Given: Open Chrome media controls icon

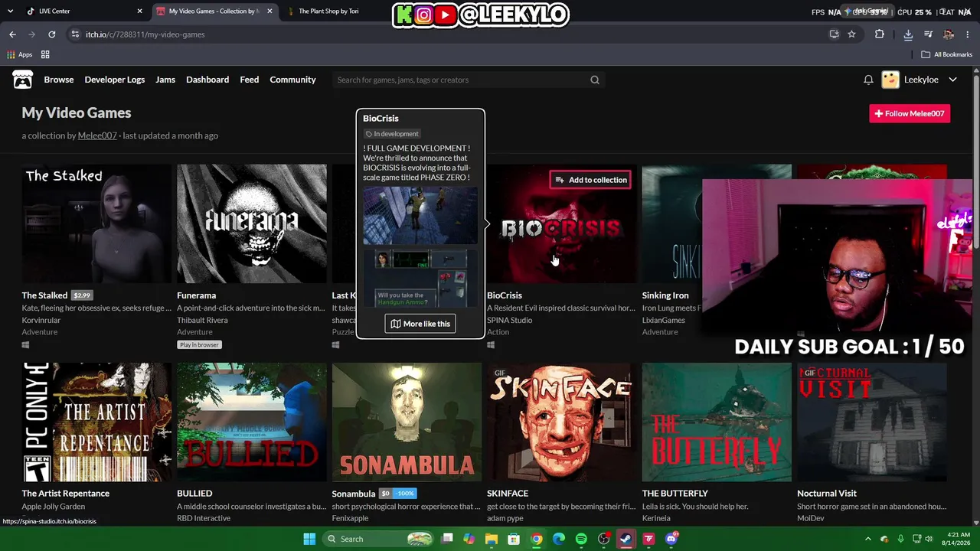Looking at the screenshot, I should coord(928,34).
